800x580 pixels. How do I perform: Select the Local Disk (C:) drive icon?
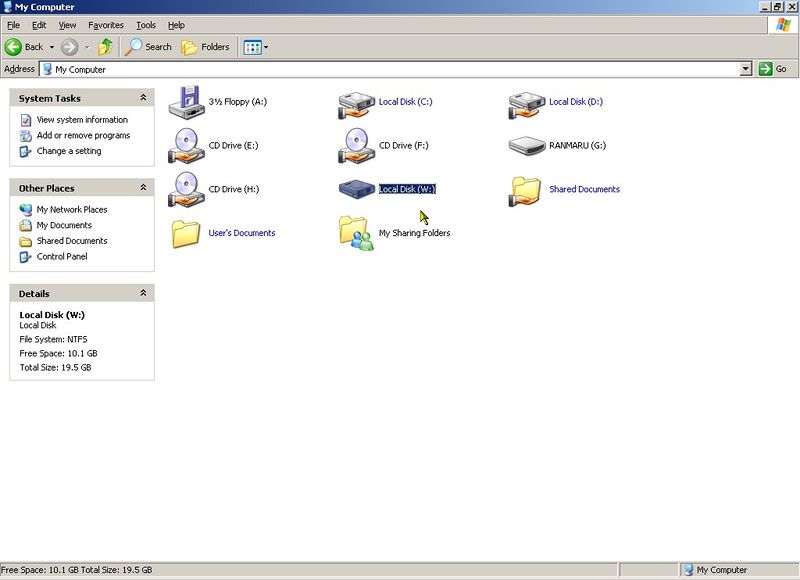click(357, 105)
